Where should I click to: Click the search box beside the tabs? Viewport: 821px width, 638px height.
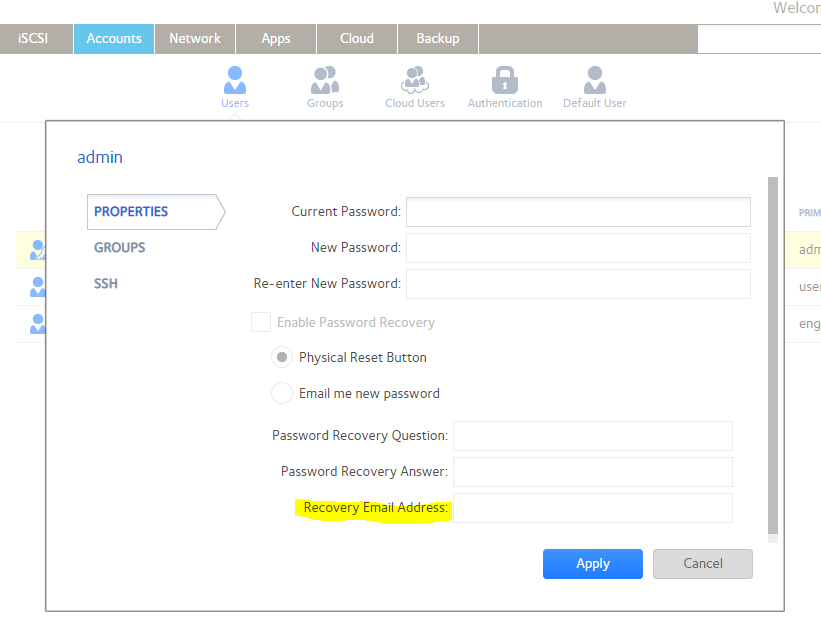point(759,39)
